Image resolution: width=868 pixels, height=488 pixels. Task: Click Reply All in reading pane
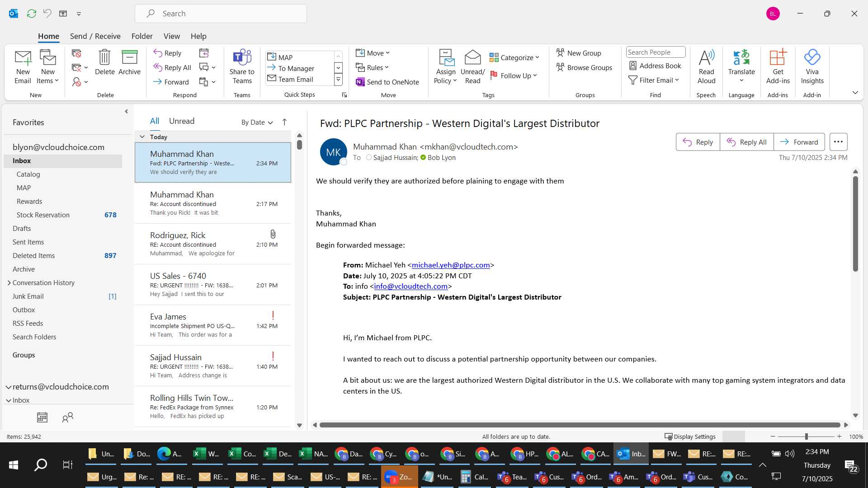[x=746, y=142]
